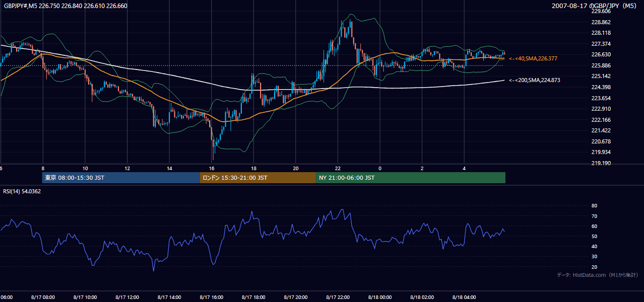Click price axis label 228.862
The image size is (644, 302).
click(601, 22)
